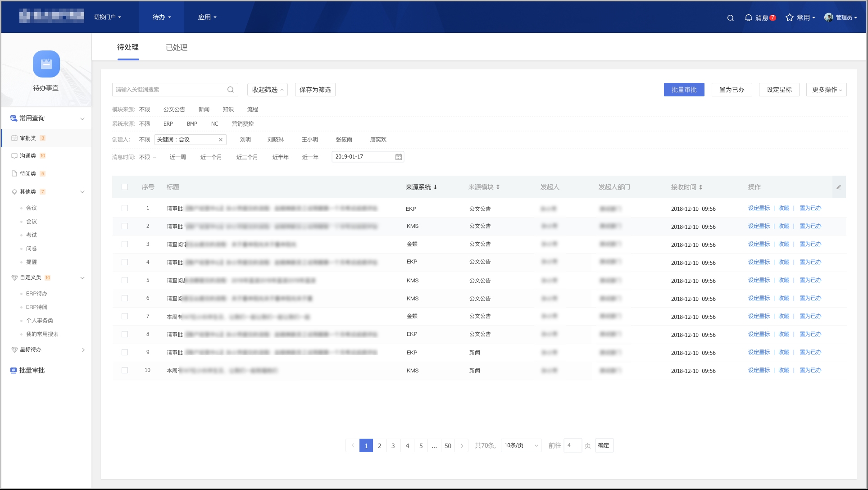
Task: Click the calendar icon next to 2019-01-17
Action: coord(398,157)
